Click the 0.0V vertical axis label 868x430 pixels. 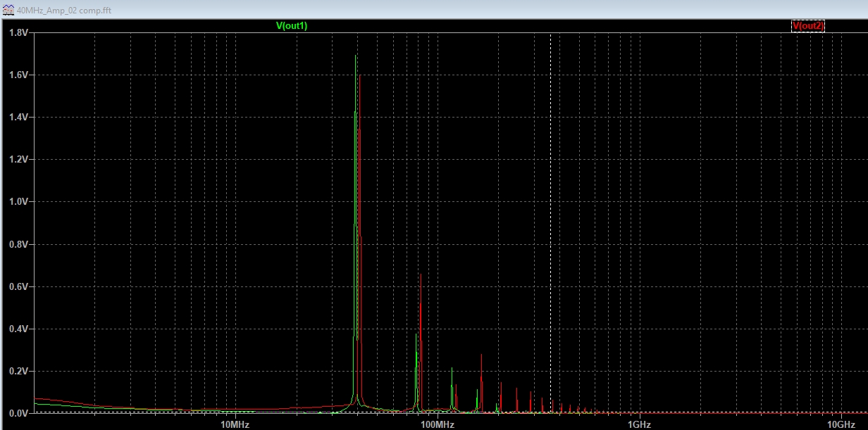pos(18,413)
